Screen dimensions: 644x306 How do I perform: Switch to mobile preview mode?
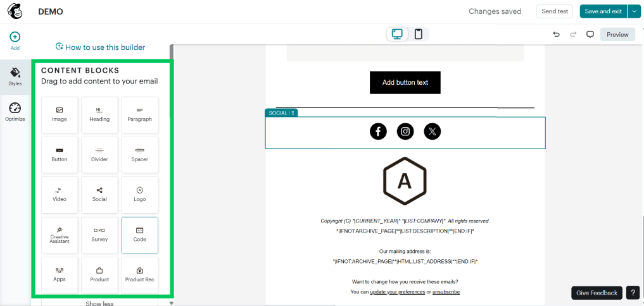coord(419,34)
